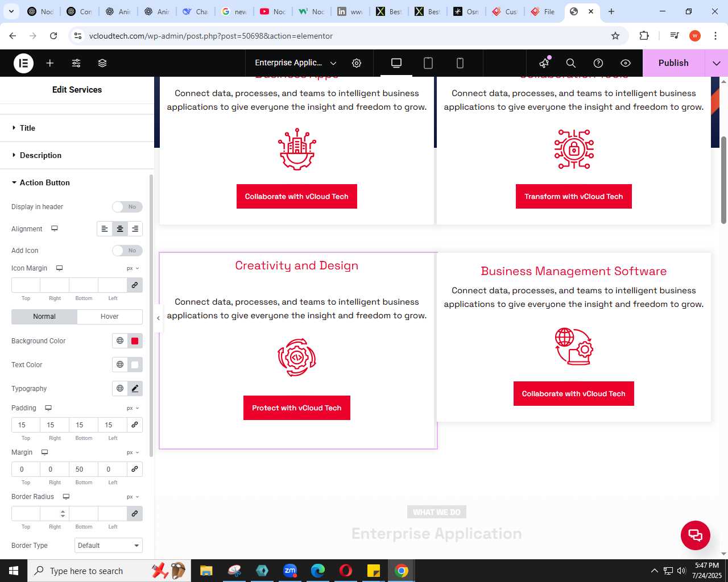Open Border Type dropdown
728x582 pixels.
(x=109, y=546)
